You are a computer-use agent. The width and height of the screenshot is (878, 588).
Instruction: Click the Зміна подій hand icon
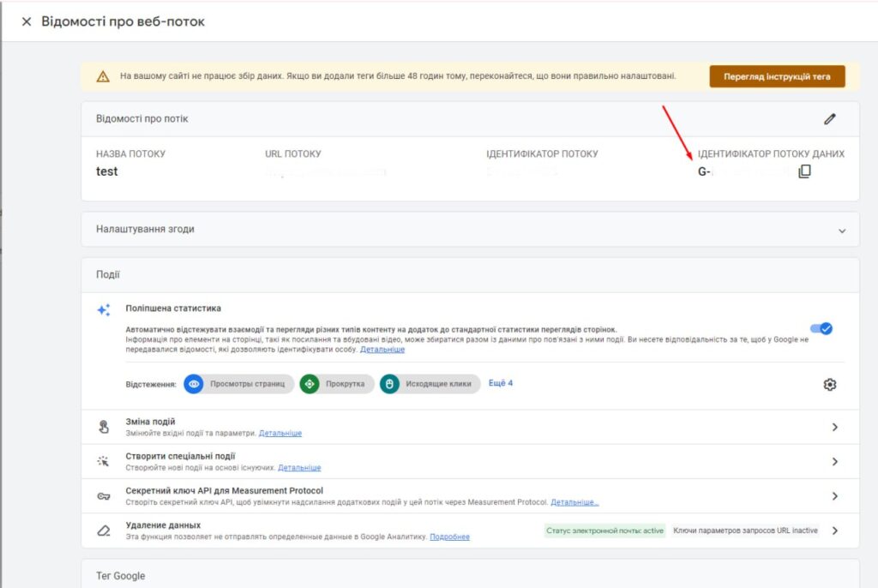click(104, 427)
